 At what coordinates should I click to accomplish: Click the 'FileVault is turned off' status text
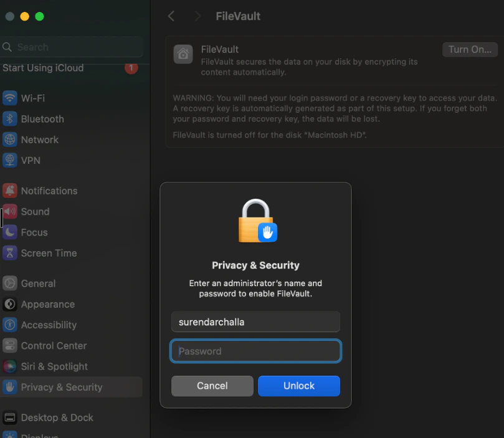269,135
